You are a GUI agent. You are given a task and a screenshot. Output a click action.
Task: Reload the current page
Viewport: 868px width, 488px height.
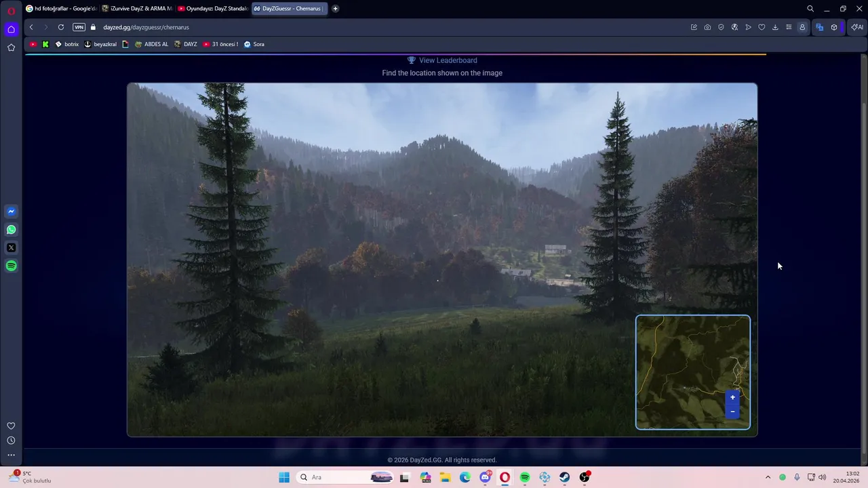[x=61, y=27]
